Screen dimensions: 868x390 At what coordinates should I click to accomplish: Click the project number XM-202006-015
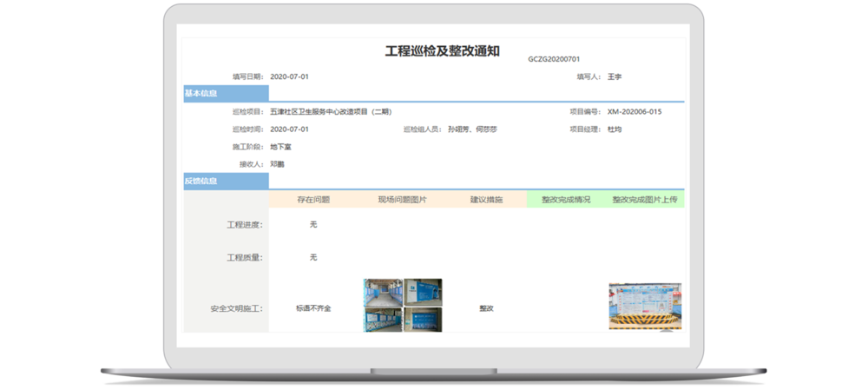[x=634, y=112]
